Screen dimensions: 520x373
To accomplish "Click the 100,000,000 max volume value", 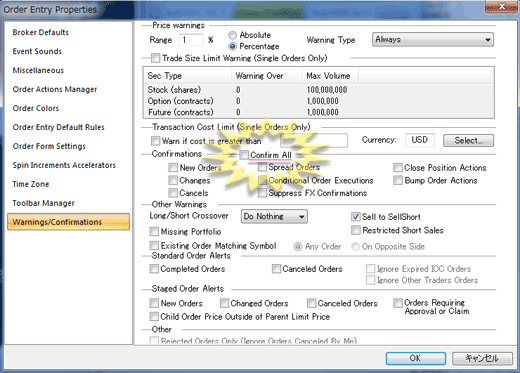I will click(327, 90).
